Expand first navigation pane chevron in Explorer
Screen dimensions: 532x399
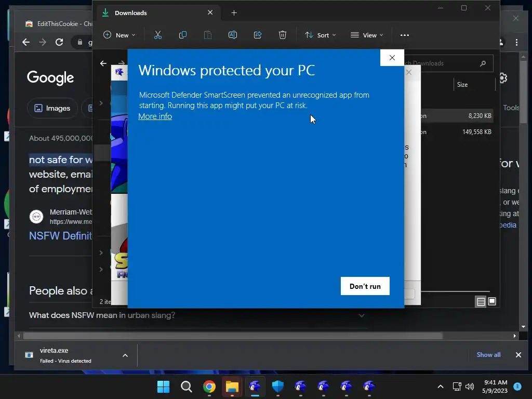[x=101, y=103]
